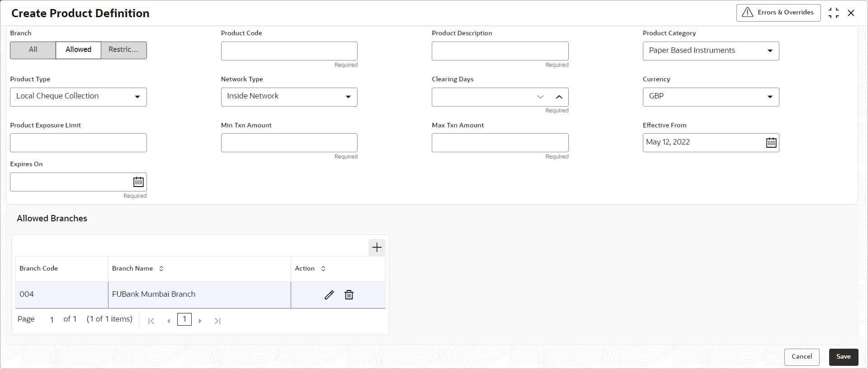Click the Save button
Screen dimensions: 868x369
[x=843, y=357]
